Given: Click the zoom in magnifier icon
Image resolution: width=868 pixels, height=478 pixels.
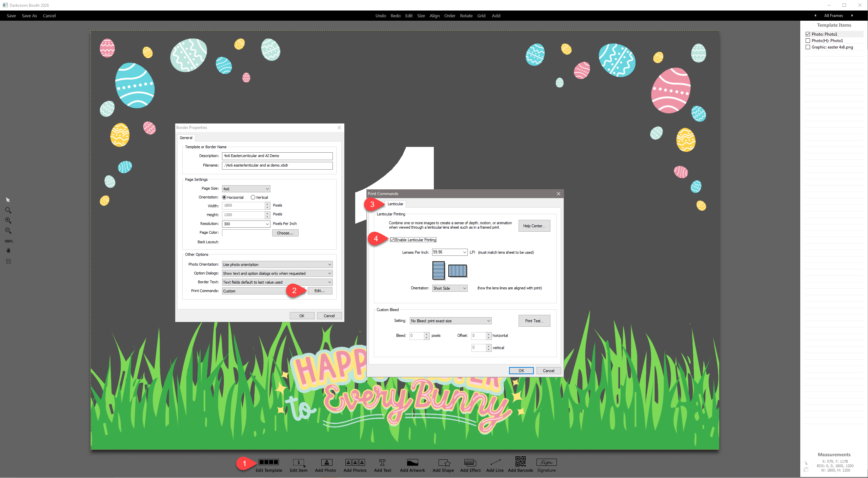Looking at the screenshot, I should click(8, 221).
